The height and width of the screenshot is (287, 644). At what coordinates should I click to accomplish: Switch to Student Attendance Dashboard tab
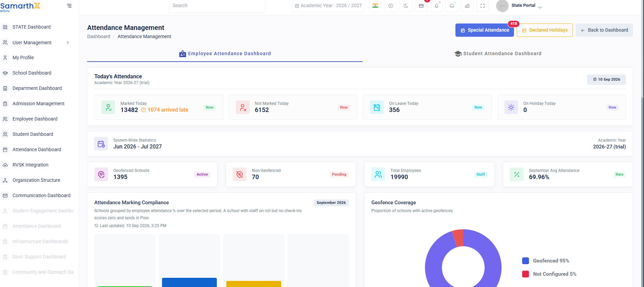coord(498,53)
